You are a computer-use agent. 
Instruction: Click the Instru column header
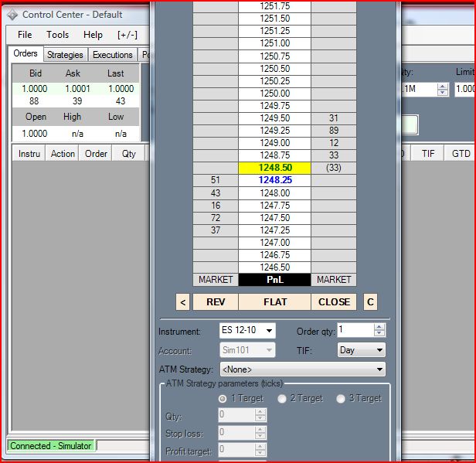click(x=29, y=154)
